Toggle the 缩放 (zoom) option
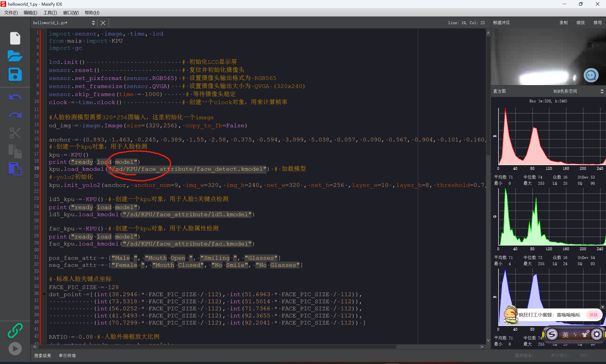The height and width of the screenshot is (364, 606). 580,22
